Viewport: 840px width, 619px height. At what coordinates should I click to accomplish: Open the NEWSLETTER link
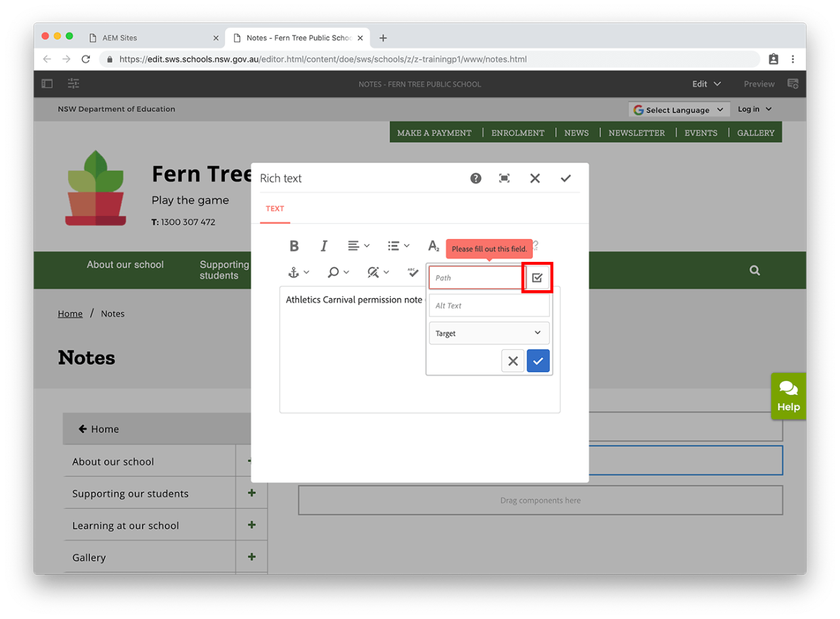tap(637, 133)
